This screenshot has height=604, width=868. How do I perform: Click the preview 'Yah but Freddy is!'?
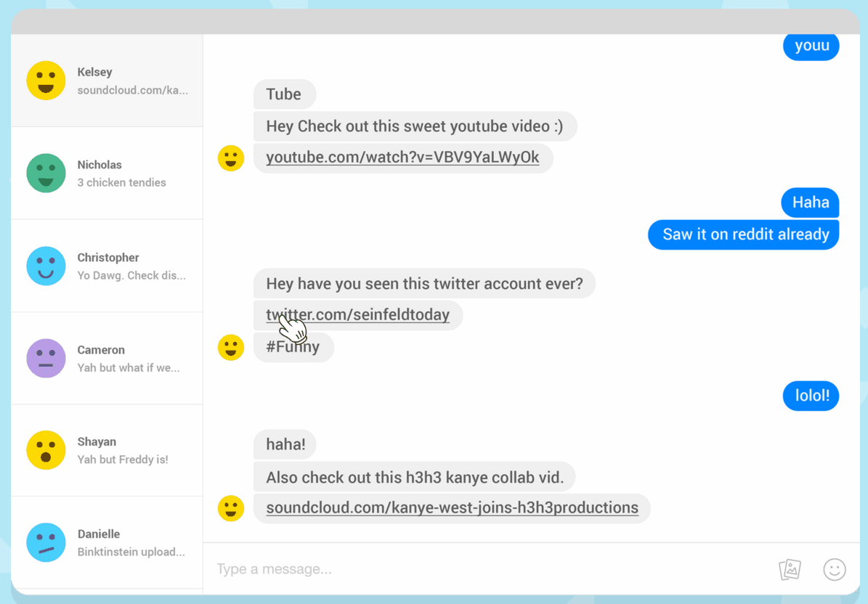pyautogui.click(x=123, y=460)
